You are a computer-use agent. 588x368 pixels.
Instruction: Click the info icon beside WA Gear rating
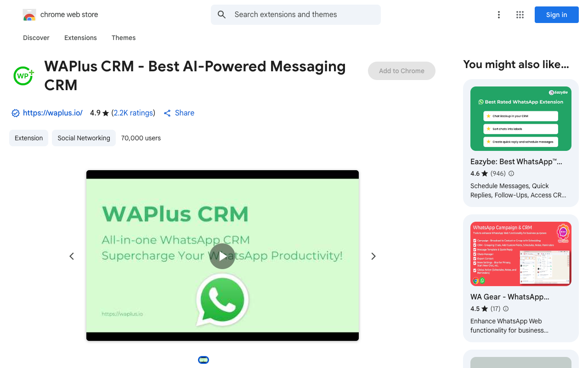(x=506, y=309)
